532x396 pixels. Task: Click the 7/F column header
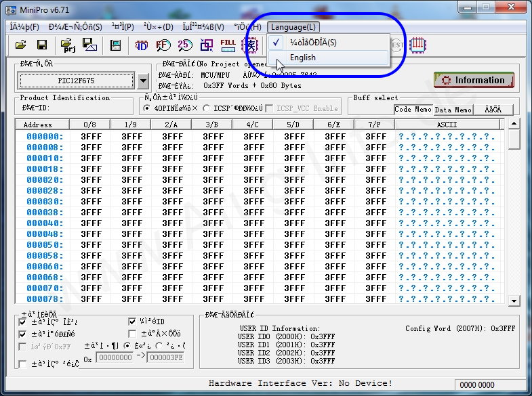[x=374, y=125]
